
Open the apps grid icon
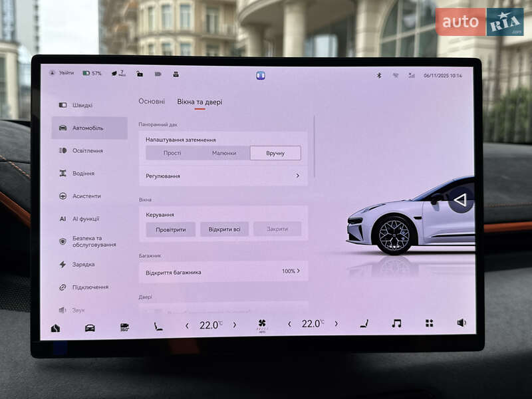coord(429,323)
